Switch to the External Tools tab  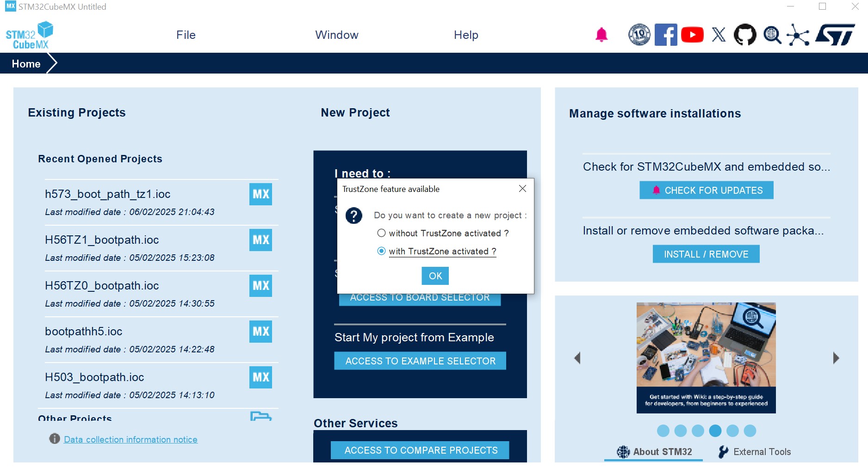pos(754,452)
